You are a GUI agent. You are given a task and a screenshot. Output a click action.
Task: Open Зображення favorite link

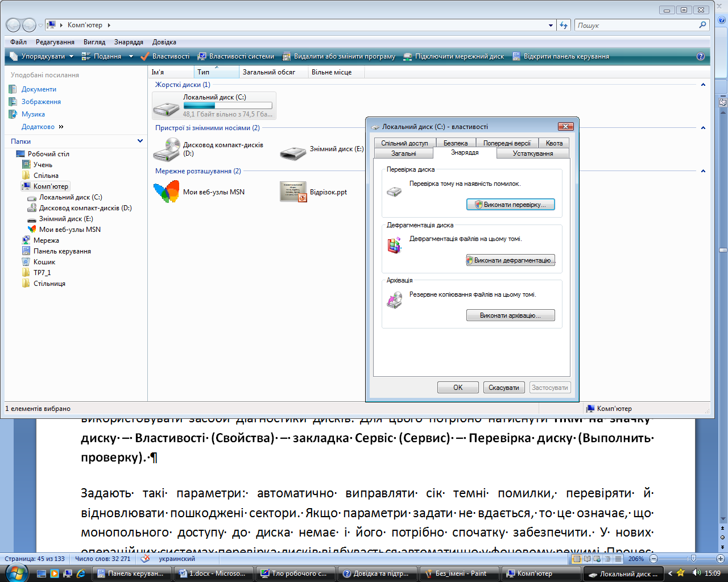[41, 102]
